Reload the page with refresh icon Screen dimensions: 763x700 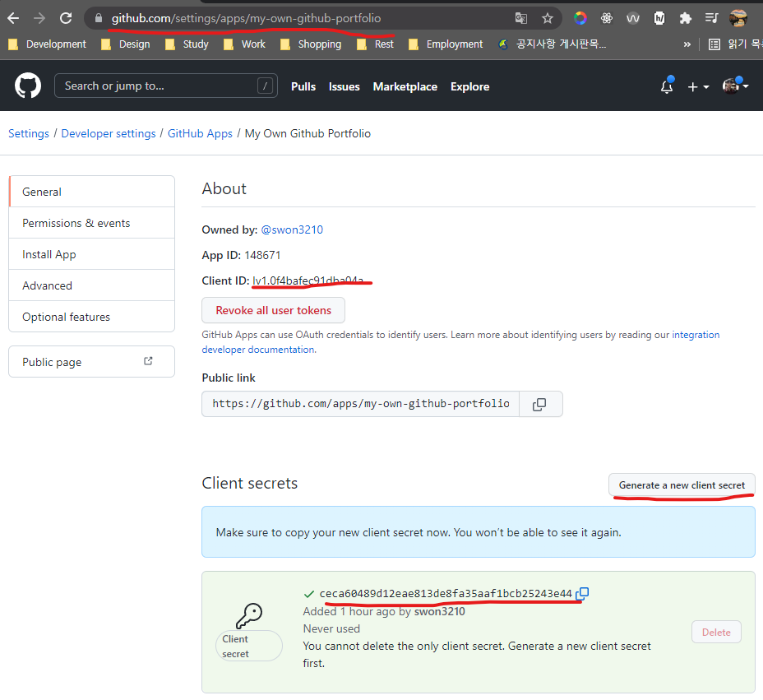pos(66,18)
